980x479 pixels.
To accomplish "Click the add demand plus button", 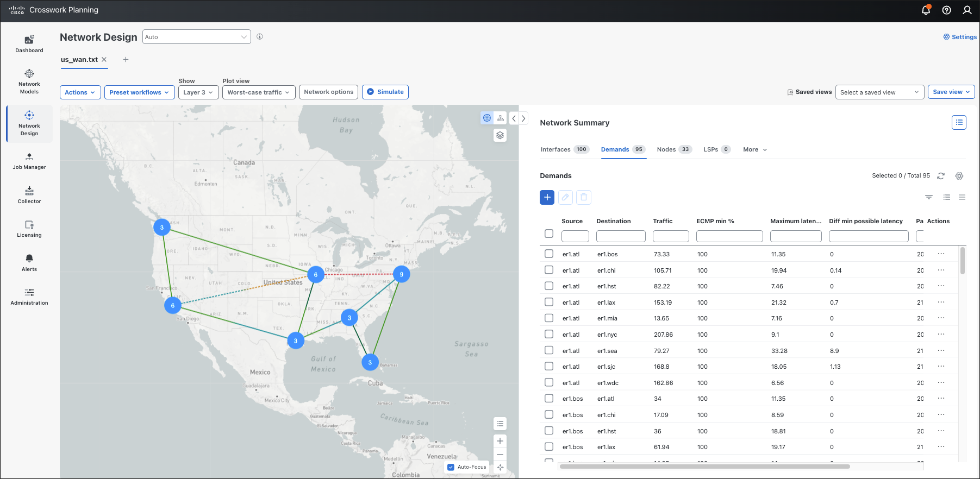I will point(547,197).
